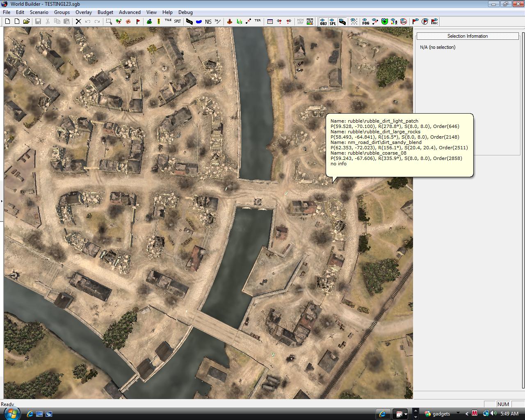Click the N/A (no selection) text

tap(438, 47)
